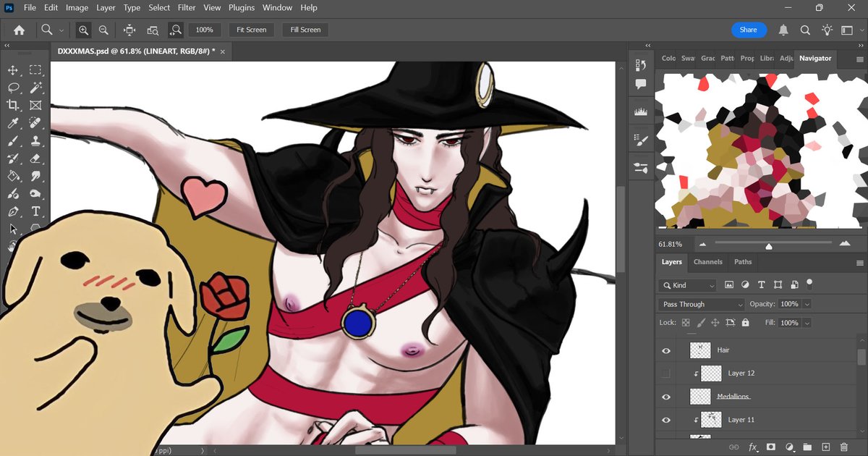Open the Plugins menu
This screenshot has height=456, width=868.
point(242,8)
